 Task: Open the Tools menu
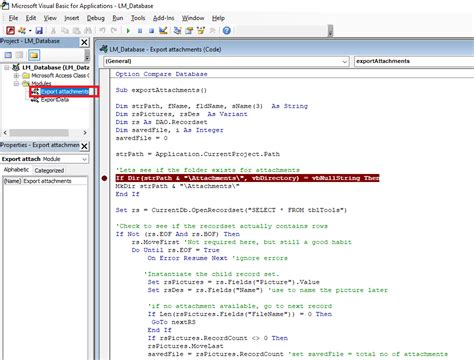pos(138,18)
